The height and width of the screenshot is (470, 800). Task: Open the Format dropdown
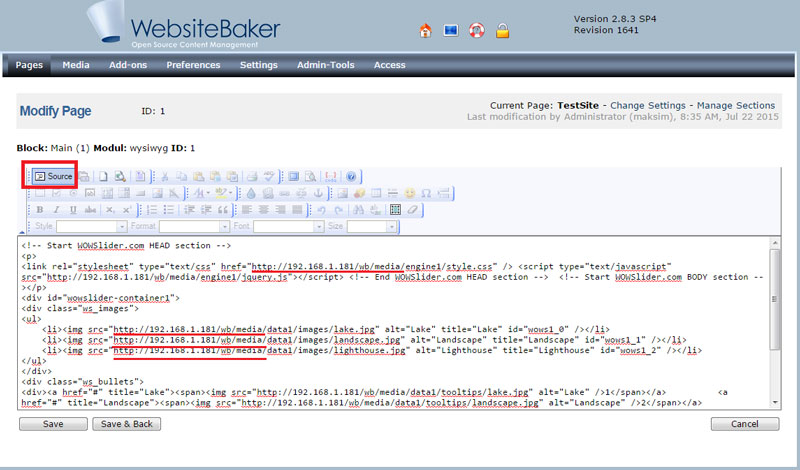click(194, 226)
